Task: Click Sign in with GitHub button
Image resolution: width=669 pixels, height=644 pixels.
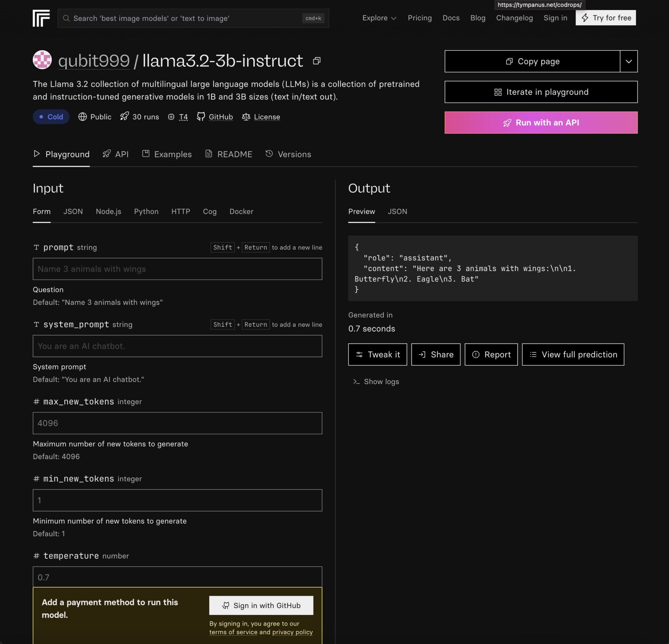Action: point(261,605)
